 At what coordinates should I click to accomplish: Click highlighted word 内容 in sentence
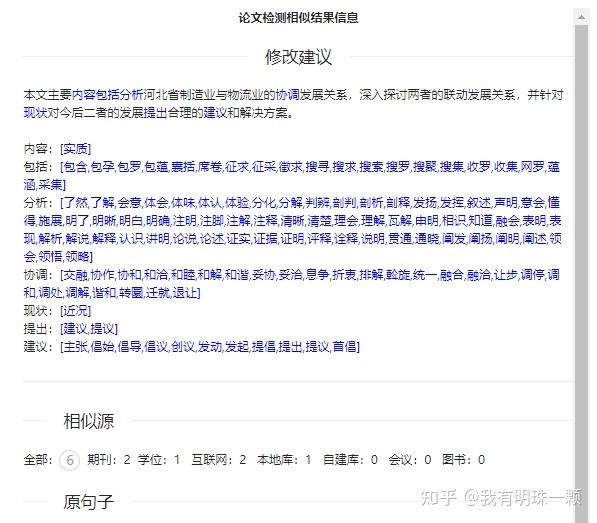coord(83,94)
